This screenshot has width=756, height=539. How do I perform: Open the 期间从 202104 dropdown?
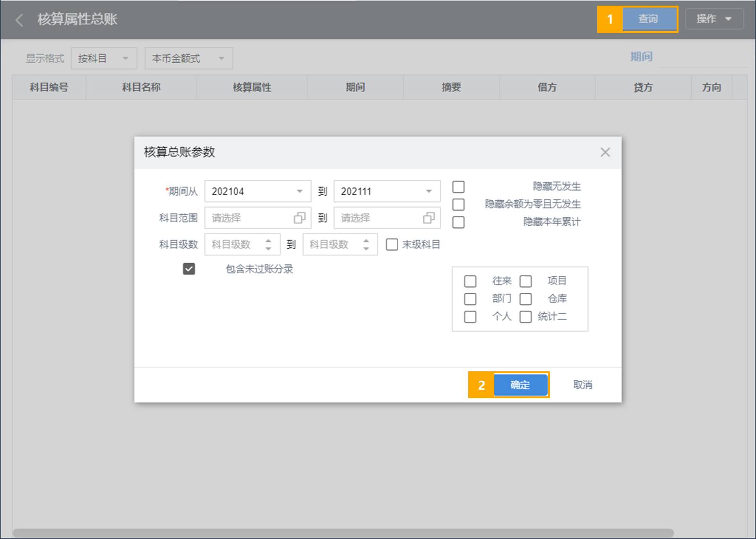point(258,191)
